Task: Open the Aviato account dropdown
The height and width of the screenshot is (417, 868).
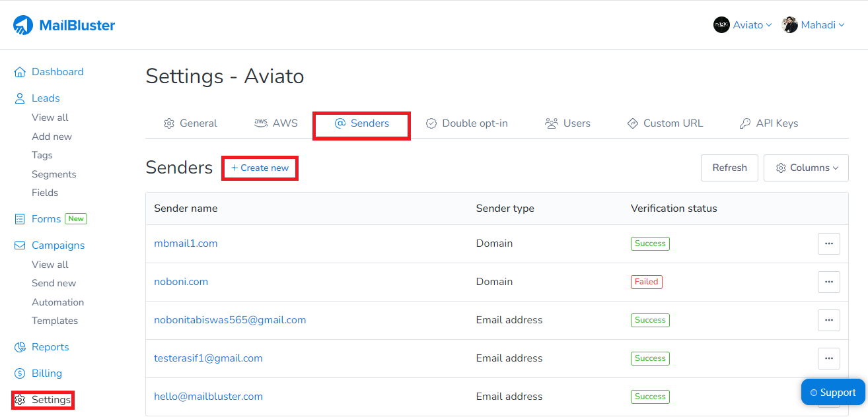Action: point(742,24)
